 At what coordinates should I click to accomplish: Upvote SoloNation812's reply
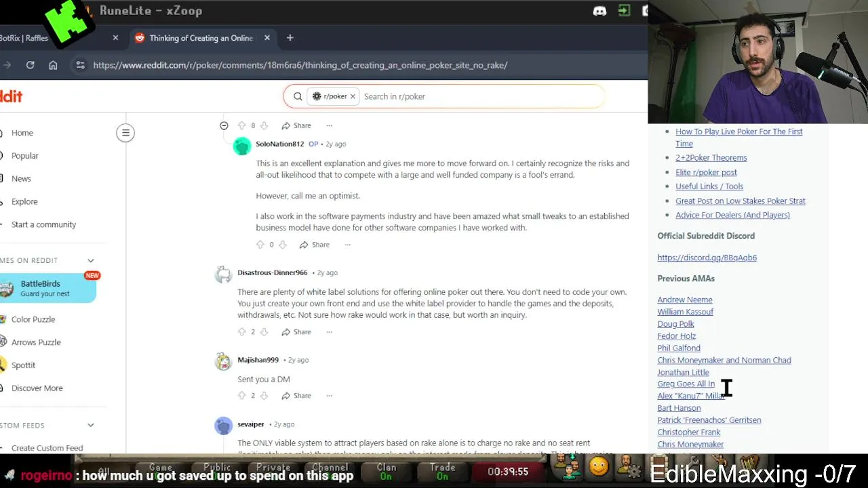(x=260, y=245)
